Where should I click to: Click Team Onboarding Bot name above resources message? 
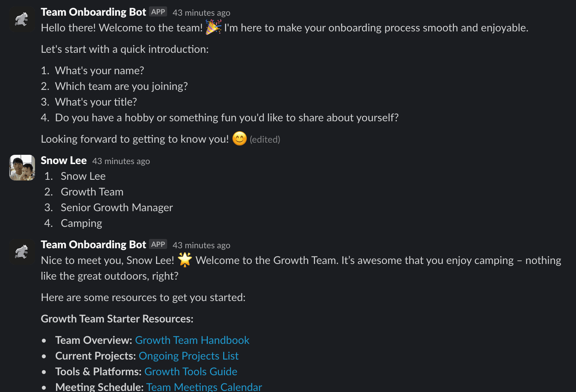(93, 245)
